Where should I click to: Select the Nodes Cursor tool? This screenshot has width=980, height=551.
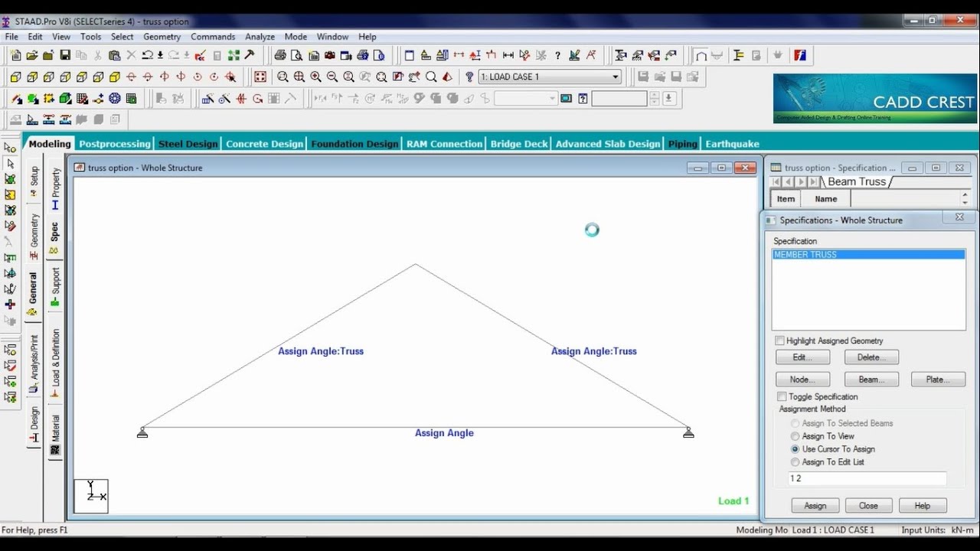(x=10, y=148)
